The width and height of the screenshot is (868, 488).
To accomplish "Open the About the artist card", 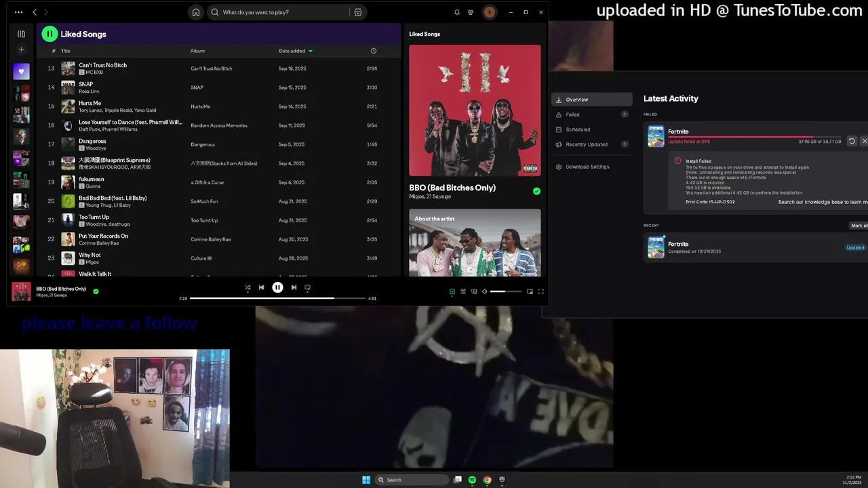I will 475,242.
